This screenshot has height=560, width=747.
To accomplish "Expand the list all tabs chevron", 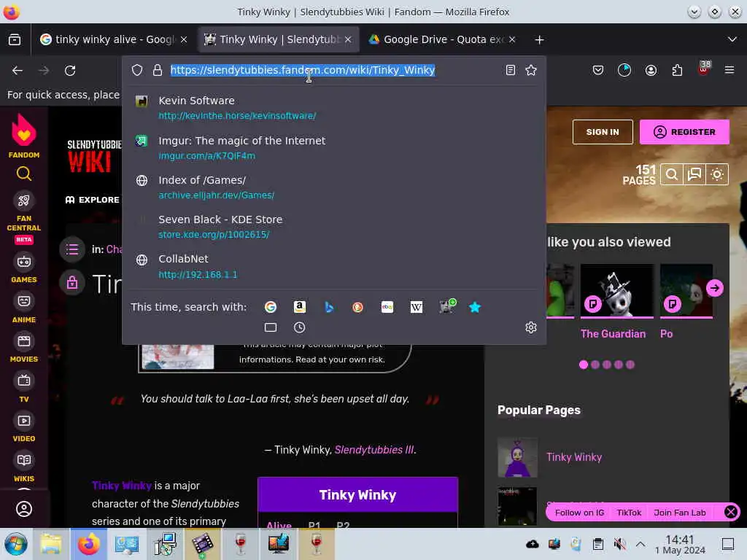I will [732, 39].
